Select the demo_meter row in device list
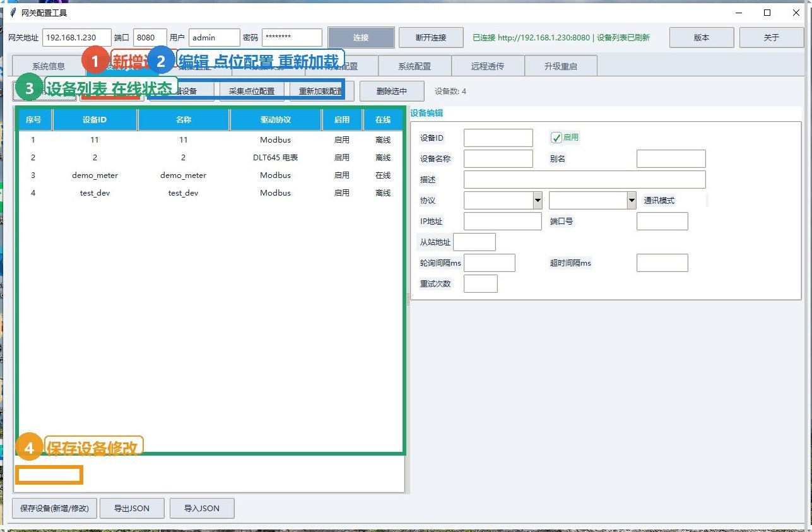Screen dimensions: 812x532 [209, 175]
